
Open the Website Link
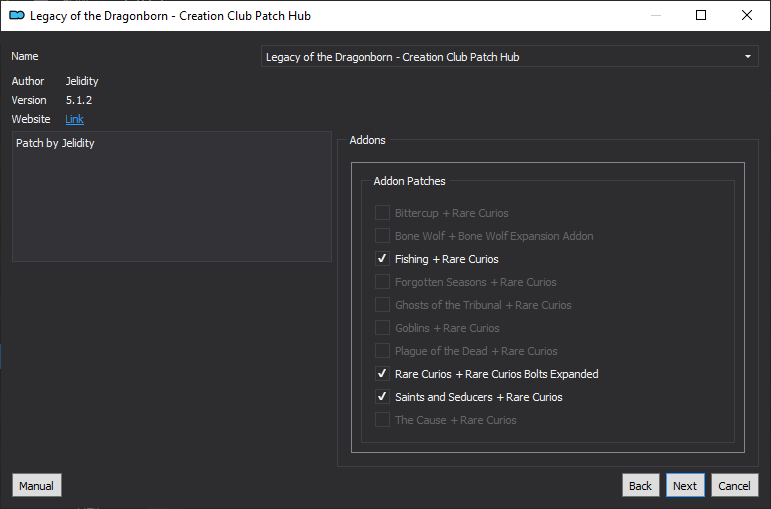pos(74,119)
